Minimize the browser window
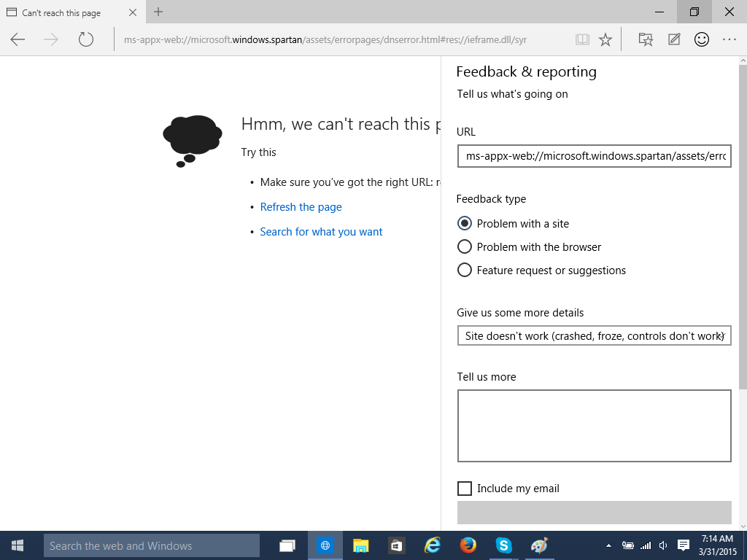This screenshot has height=560, width=747. coord(659,12)
